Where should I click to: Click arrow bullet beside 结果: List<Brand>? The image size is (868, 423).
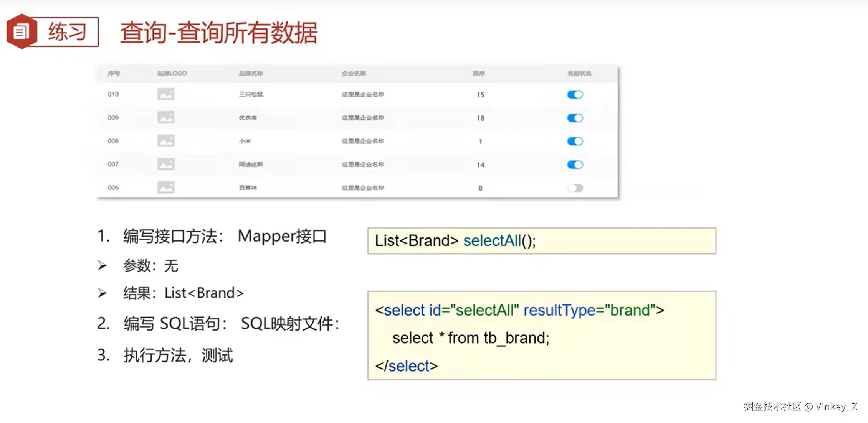102,293
